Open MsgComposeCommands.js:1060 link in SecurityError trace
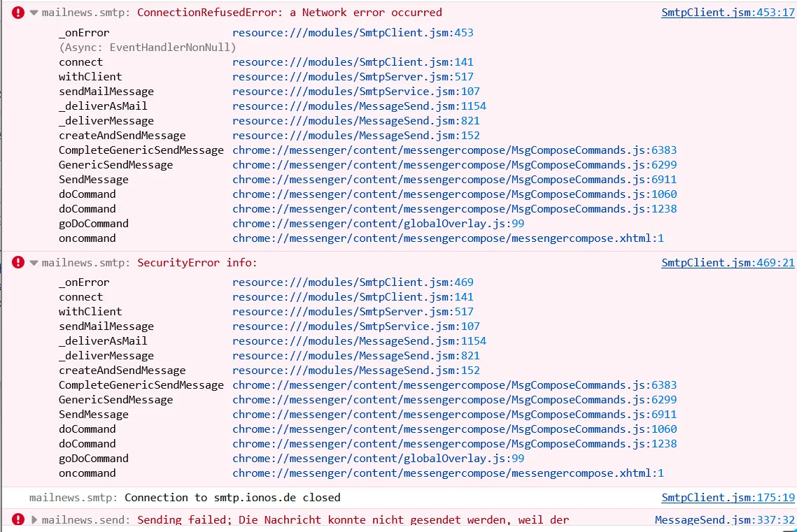797x532 pixels. 454,429
